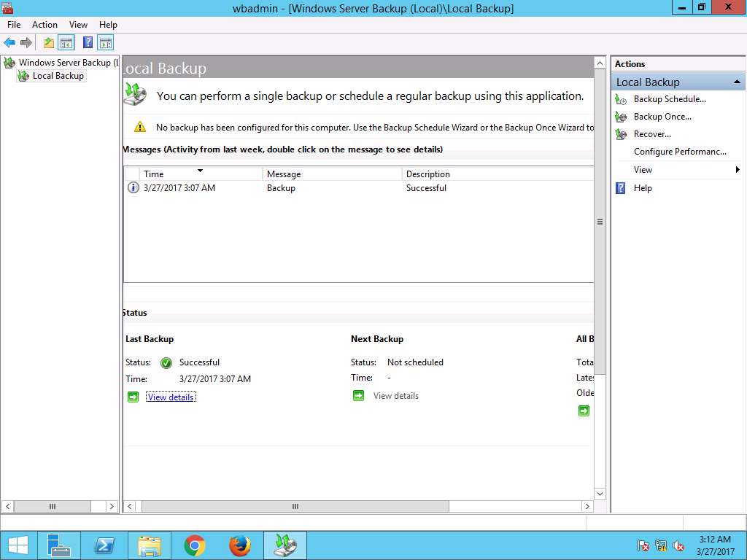747x560 pixels.
Task: Select Local Backup node in tree
Action: tap(52, 76)
